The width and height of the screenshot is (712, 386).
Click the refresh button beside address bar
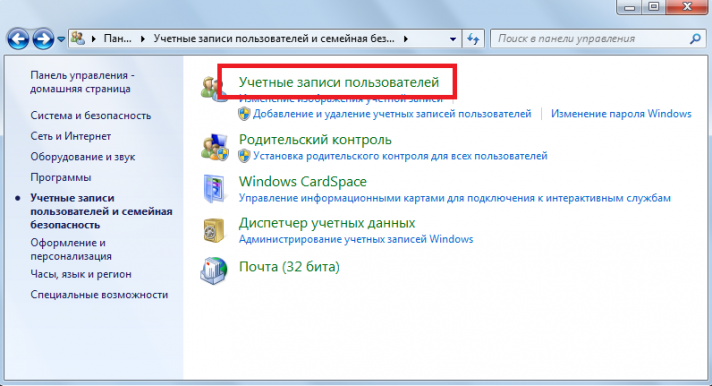[x=473, y=39]
